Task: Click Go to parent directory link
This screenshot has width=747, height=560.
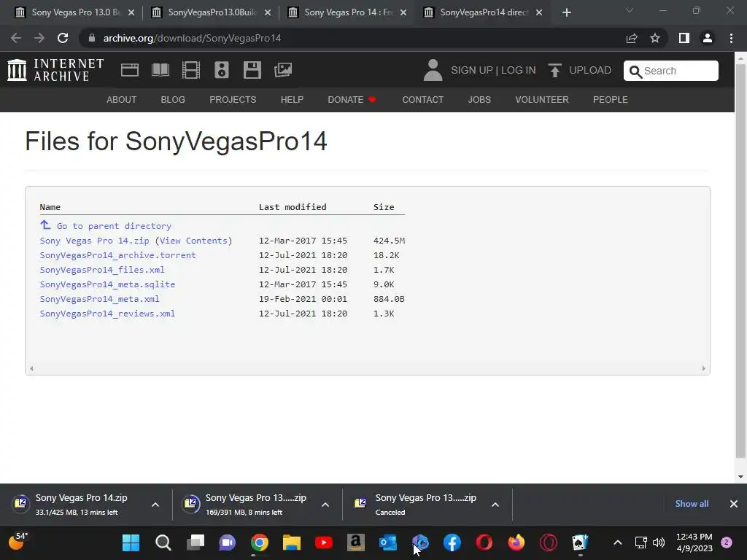Action: point(114,226)
